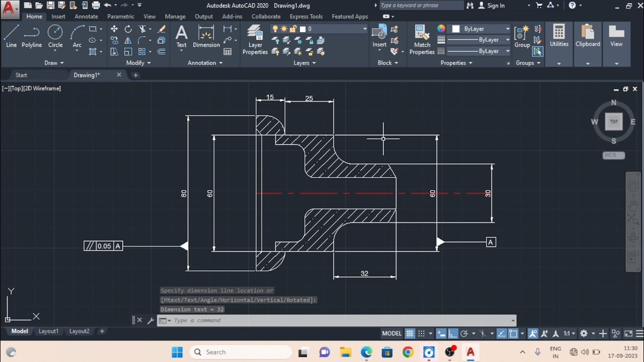
Task: Add a new layout with plus button
Action: coord(102,331)
